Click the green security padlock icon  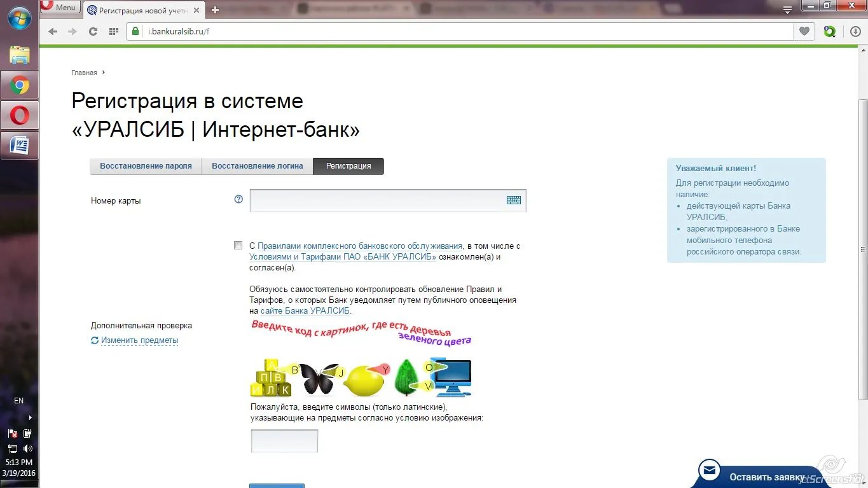coord(135,31)
